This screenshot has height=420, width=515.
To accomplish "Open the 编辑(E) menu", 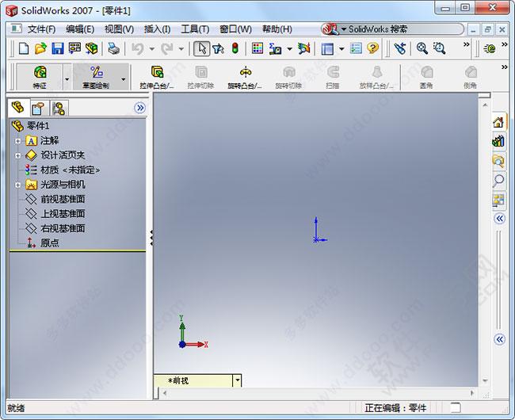I will [80, 29].
